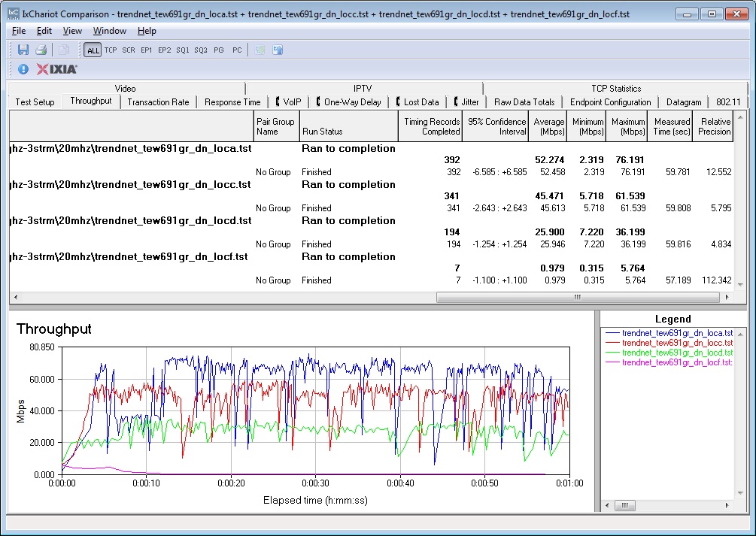
Task: Select the trendnet_tew691gr_dn_locc.tst row
Action: [372, 185]
